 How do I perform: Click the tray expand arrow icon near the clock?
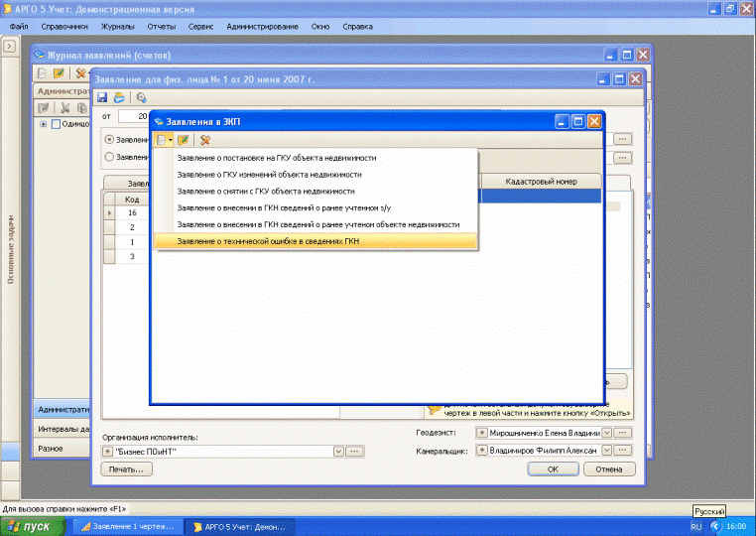click(x=715, y=526)
